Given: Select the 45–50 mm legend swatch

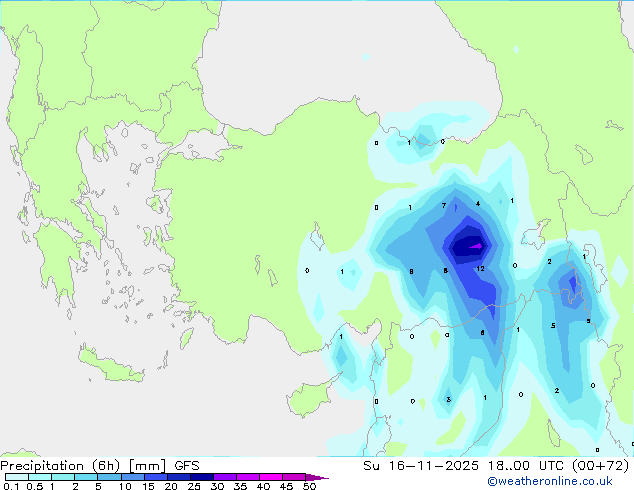Looking at the screenshot, I should (294, 477).
